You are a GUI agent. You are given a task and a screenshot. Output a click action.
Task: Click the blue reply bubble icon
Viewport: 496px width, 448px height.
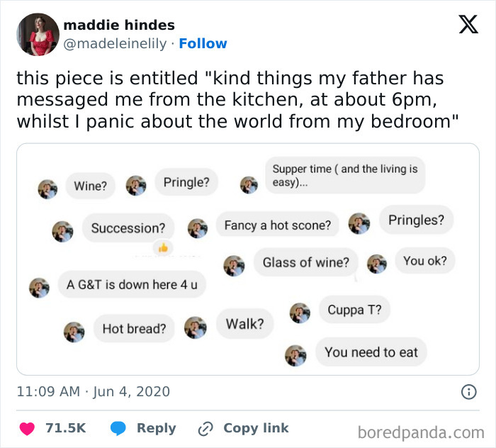pyautogui.click(x=118, y=428)
